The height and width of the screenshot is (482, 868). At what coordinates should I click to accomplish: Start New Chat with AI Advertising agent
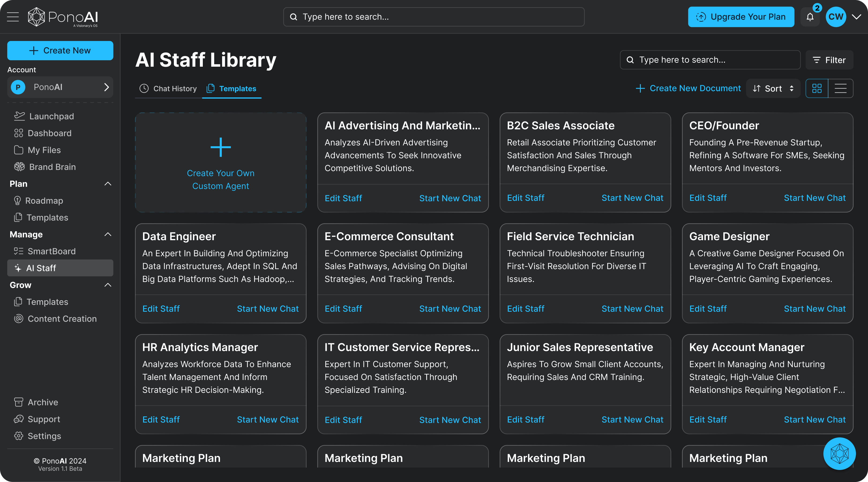(x=450, y=198)
